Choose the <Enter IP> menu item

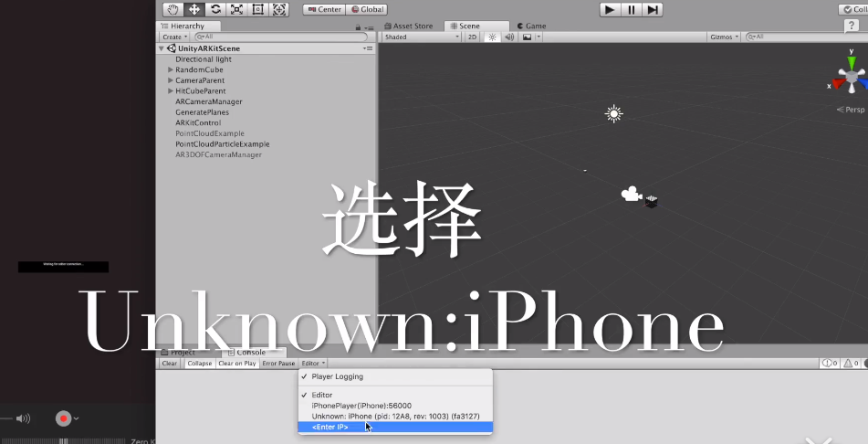click(395, 427)
